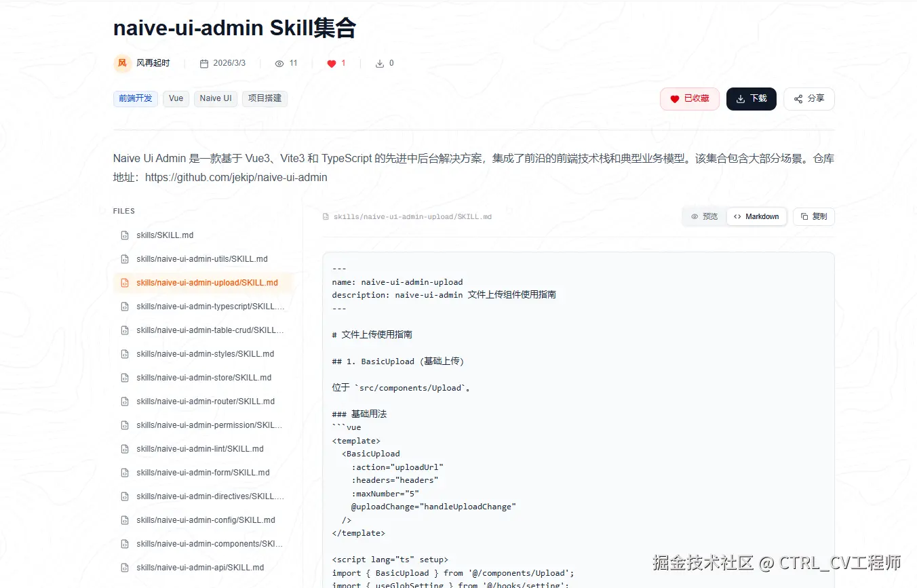The height and width of the screenshot is (588, 917).
Task: Click the Naive UI tag
Action: click(x=216, y=98)
